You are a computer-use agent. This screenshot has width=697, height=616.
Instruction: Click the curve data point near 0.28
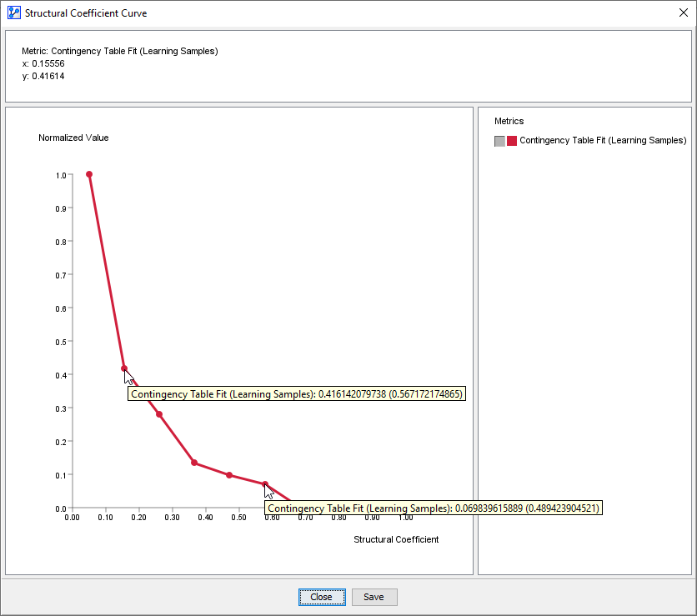click(159, 414)
